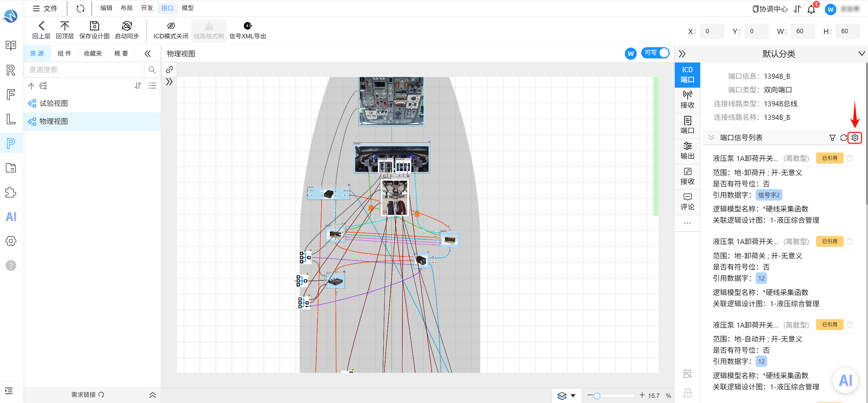868x403 pixels.
Task: Export signals with 信号XML导出
Action: [248, 30]
